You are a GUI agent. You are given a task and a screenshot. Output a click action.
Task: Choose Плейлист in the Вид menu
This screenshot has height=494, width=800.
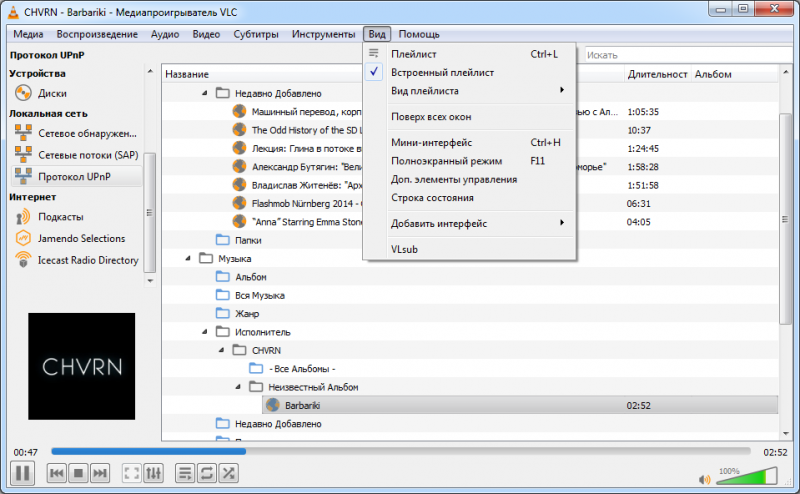point(469,54)
